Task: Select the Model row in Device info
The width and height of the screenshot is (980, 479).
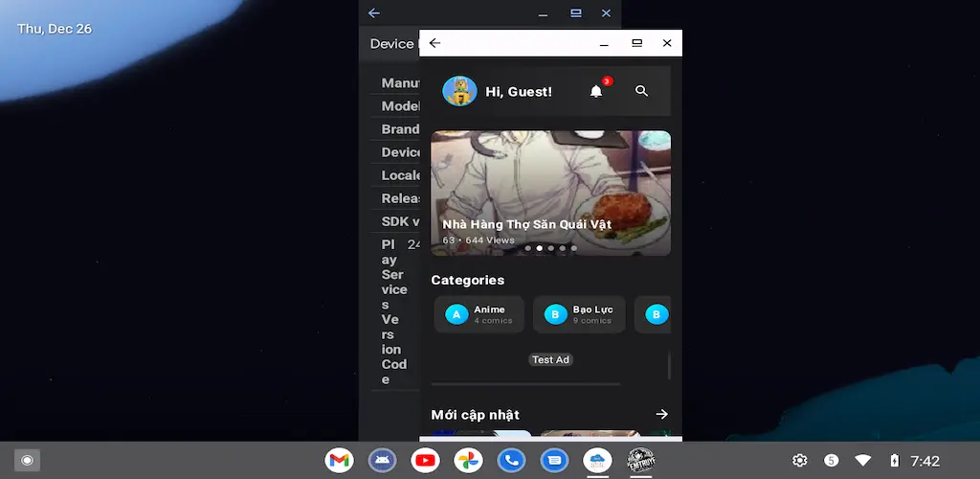Action: 394,106
